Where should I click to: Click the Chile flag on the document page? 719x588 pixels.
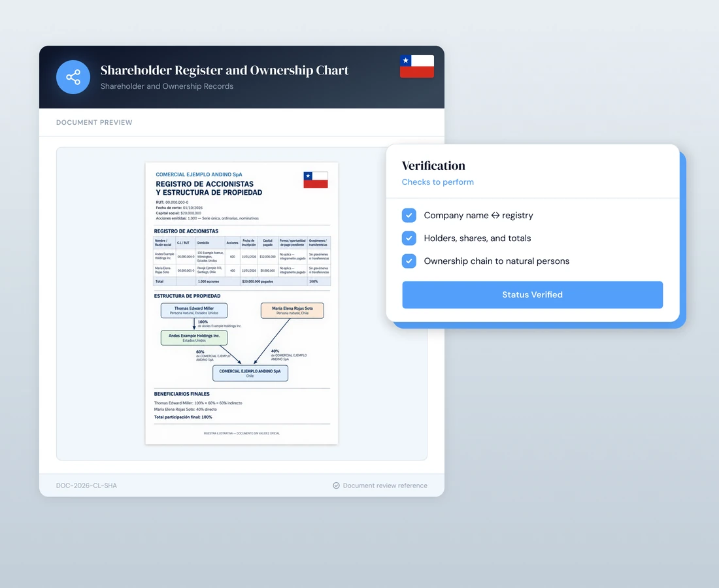coord(316,180)
